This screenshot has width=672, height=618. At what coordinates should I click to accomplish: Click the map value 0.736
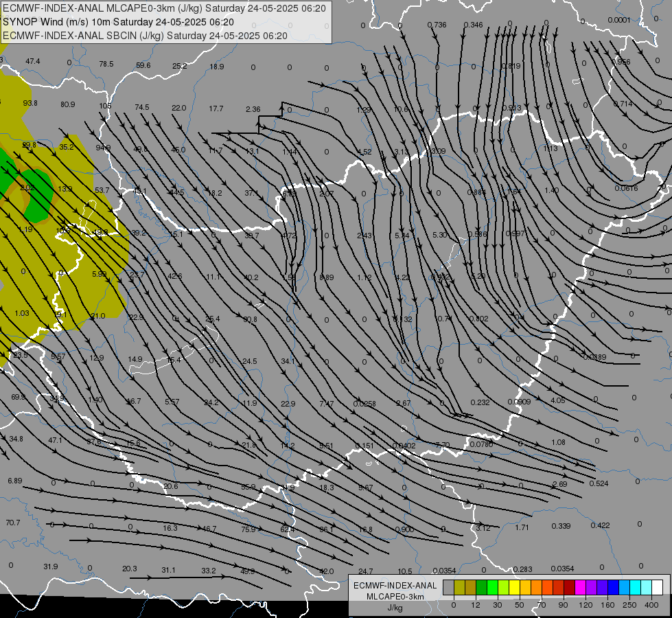[437, 25]
